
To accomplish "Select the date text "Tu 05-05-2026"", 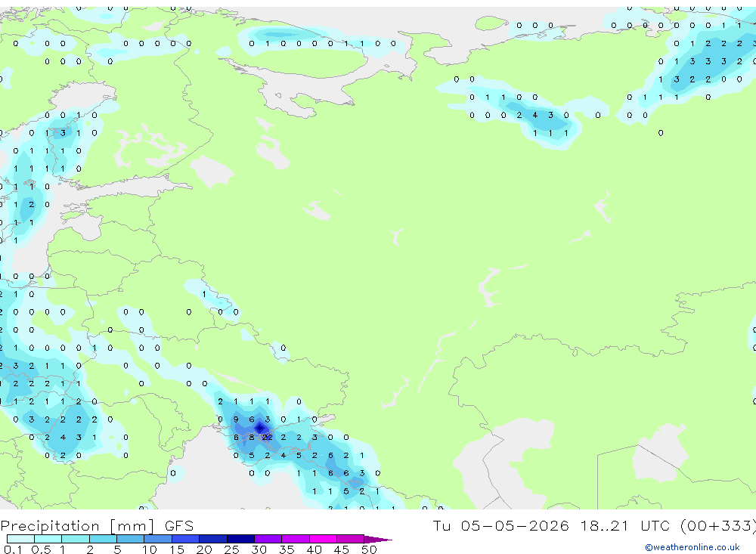I will click(x=500, y=525).
